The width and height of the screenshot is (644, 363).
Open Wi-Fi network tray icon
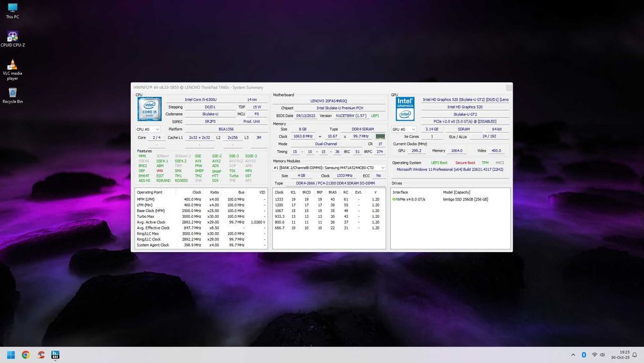(594, 355)
